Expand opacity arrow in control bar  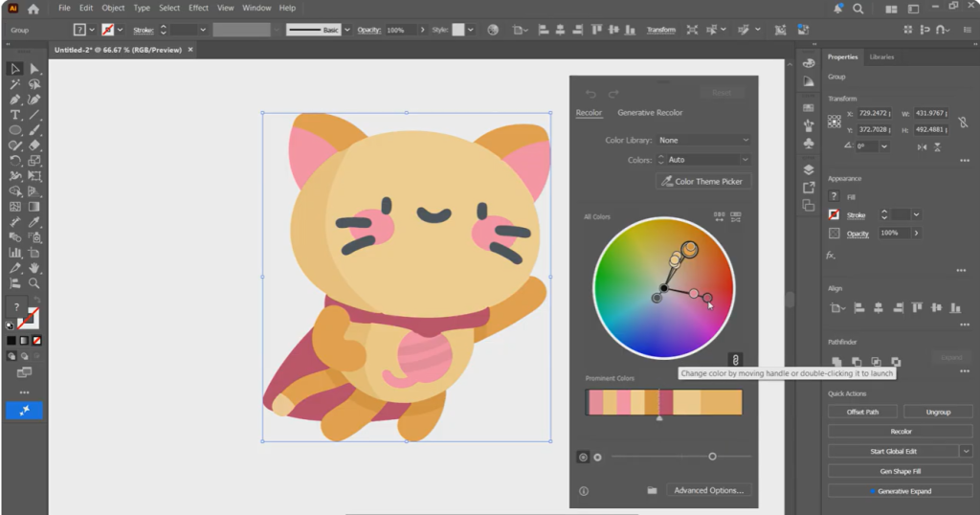[422, 30]
